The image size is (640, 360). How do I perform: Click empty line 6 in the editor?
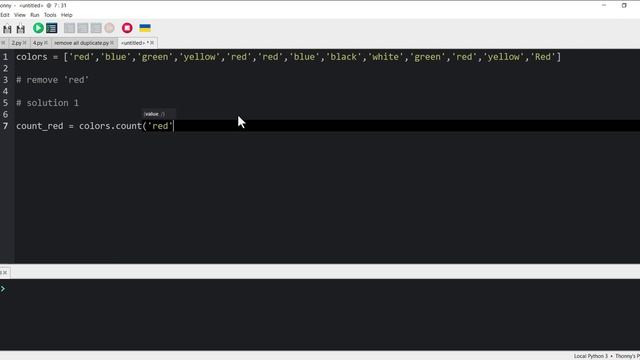pos(327,114)
